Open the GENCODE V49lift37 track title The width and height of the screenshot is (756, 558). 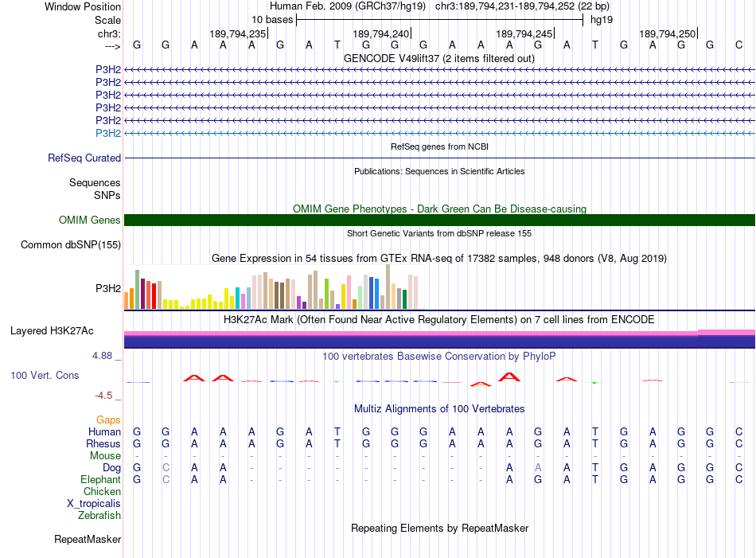point(439,59)
